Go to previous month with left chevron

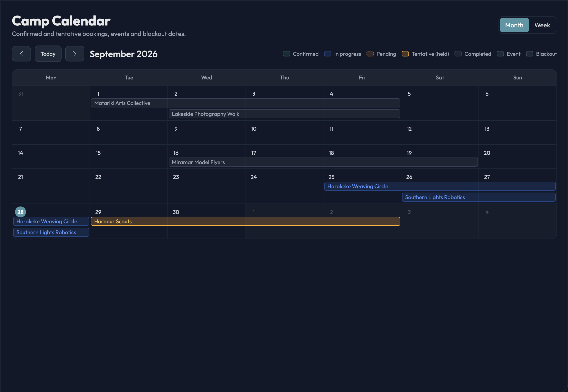point(21,54)
